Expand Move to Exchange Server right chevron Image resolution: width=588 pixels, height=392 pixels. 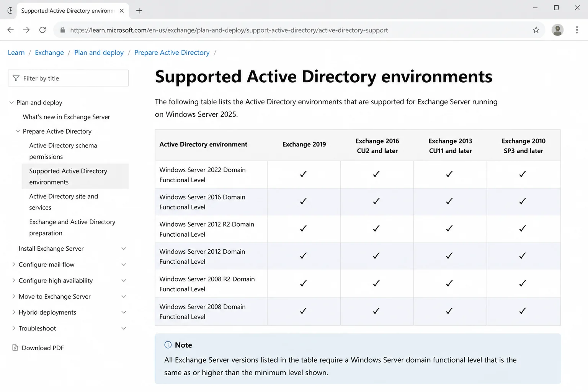tap(124, 296)
